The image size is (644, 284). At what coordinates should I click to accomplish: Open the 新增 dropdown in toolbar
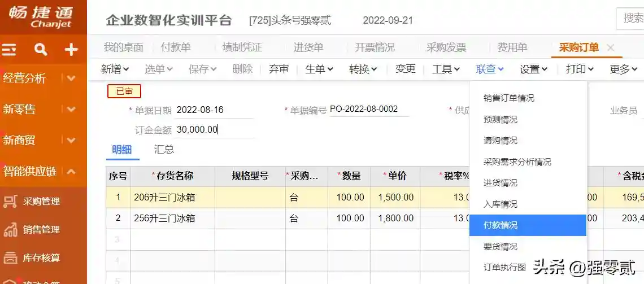coord(115,69)
